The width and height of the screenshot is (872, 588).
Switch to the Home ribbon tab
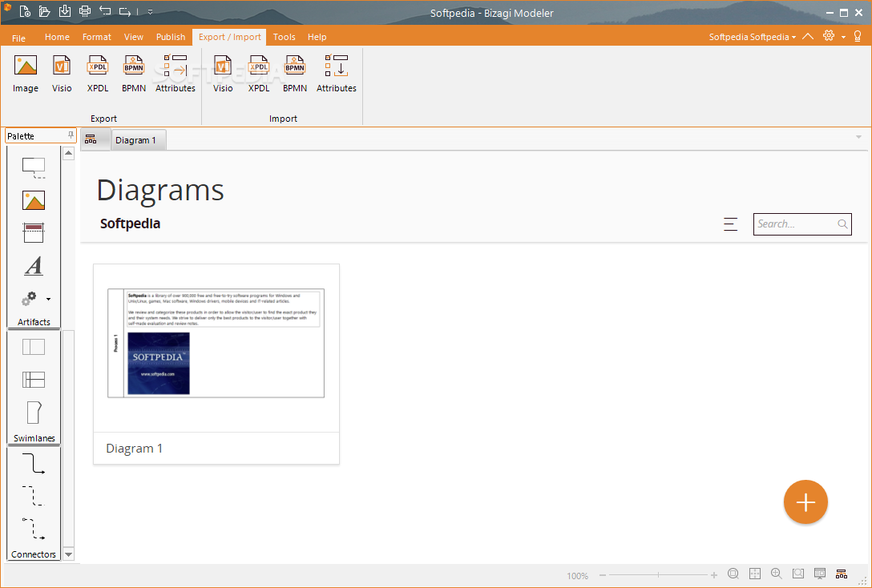coord(57,37)
